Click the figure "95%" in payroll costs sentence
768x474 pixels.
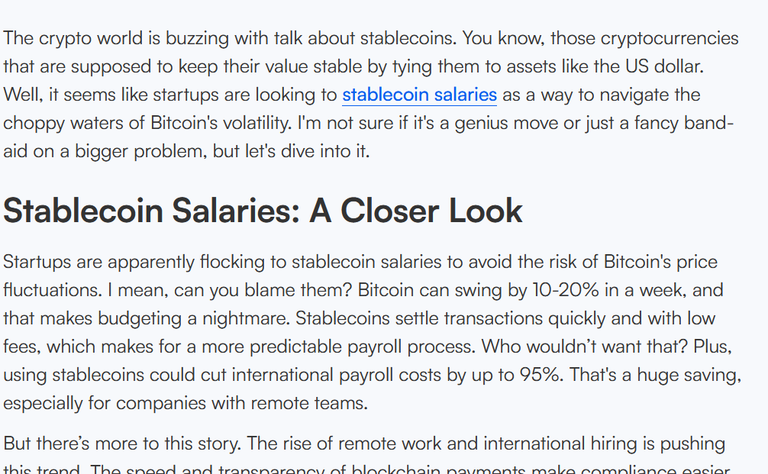[x=539, y=375]
